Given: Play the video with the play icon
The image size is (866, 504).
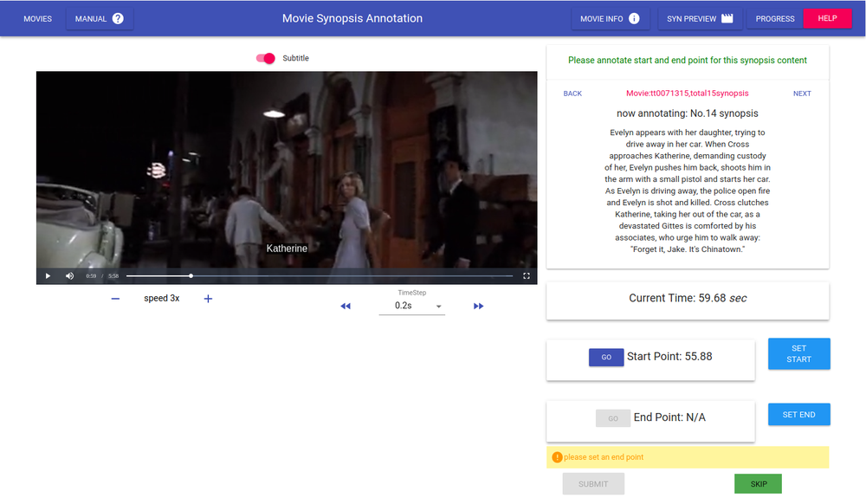Looking at the screenshot, I should (x=48, y=276).
